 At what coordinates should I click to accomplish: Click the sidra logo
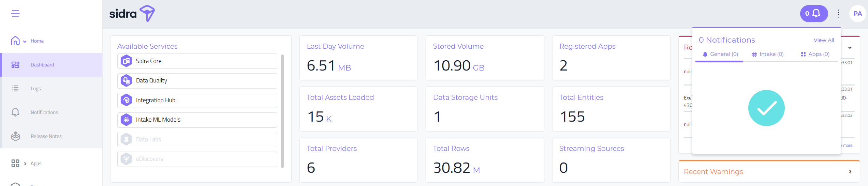click(132, 14)
